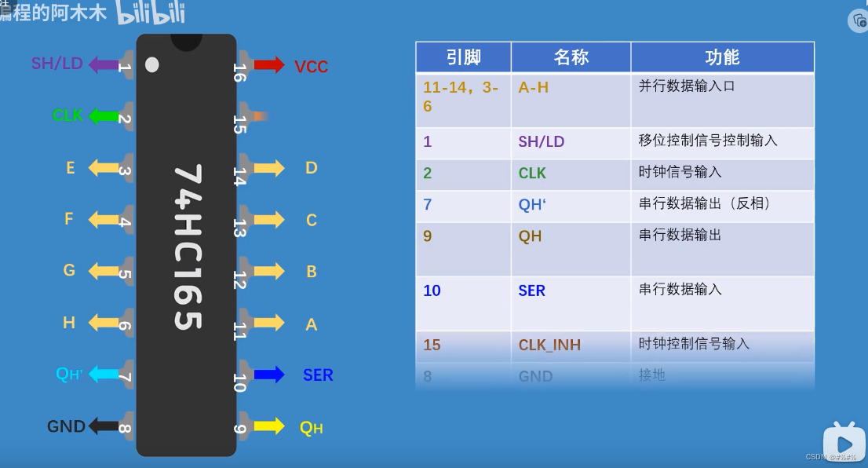Click the round icon at top-right corner
The width and height of the screenshot is (868, 468).
click(858, 21)
